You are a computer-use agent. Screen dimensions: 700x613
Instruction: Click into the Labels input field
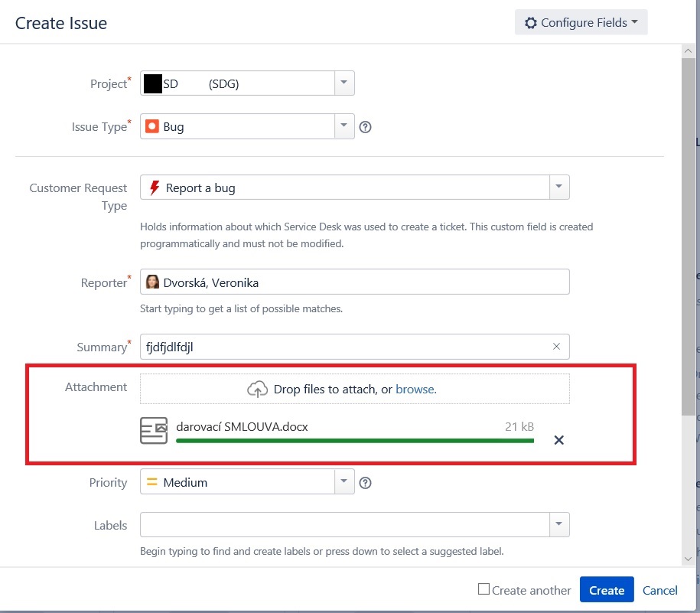pyautogui.click(x=344, y=524)
